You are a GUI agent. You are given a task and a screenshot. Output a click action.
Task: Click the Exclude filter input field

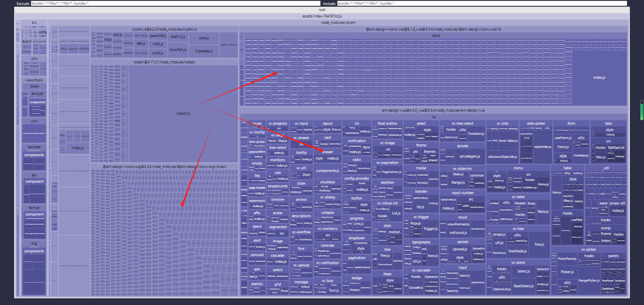tap(175, 3)
